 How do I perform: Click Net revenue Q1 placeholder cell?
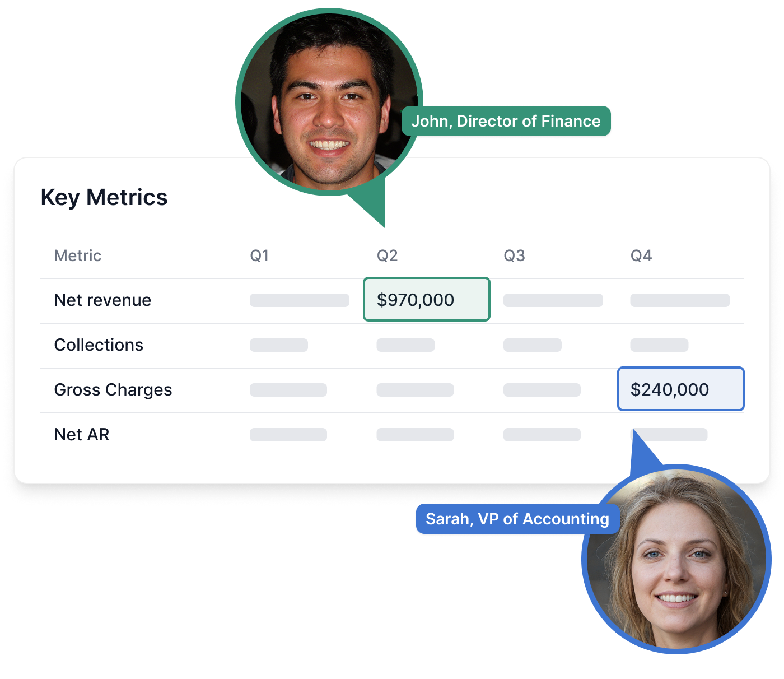point(300,300)
